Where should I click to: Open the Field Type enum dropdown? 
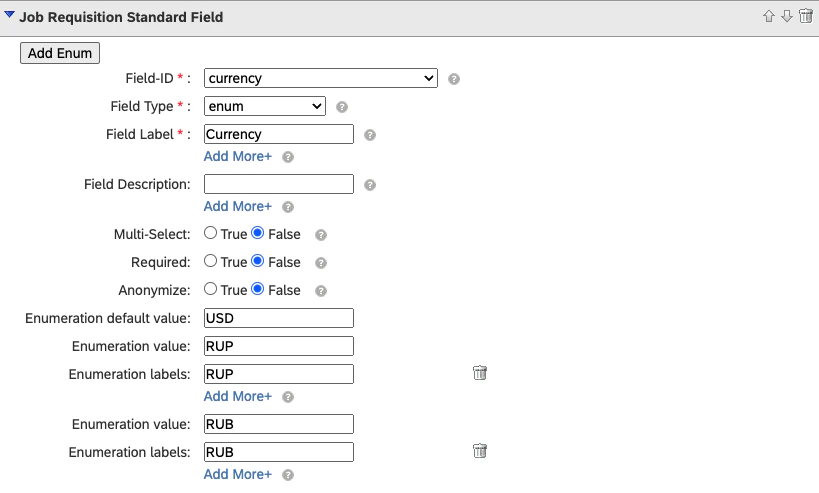coord(265,107)
